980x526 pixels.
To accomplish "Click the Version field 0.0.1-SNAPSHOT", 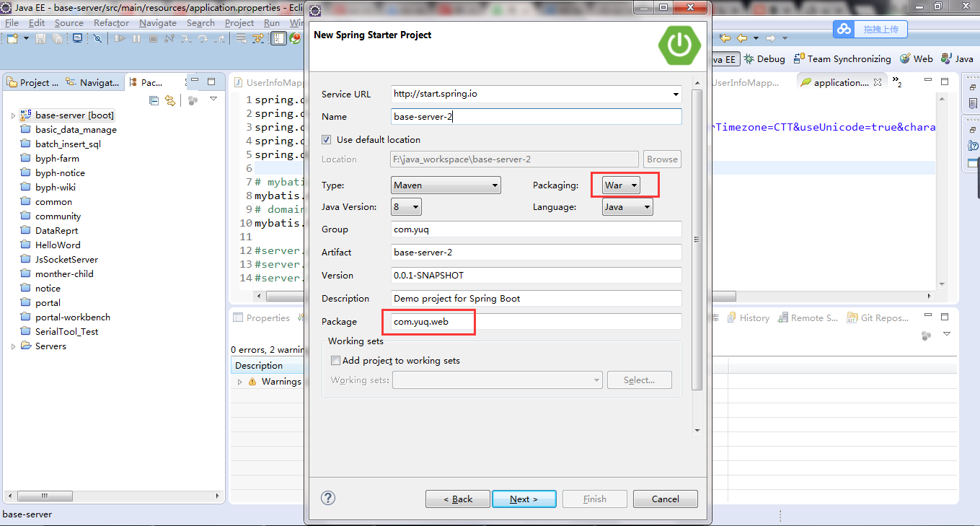I will [536, 275].
